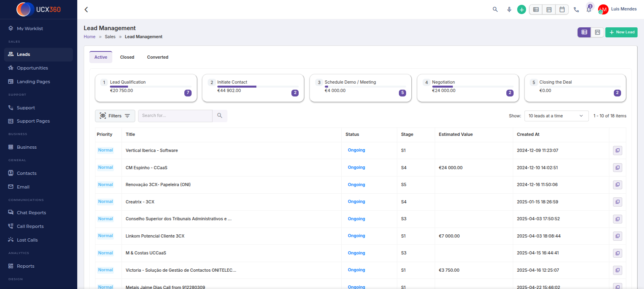Select Leads in the sidebar
The height and width of the screenshot is (289, 644).
tap(38, 54)
